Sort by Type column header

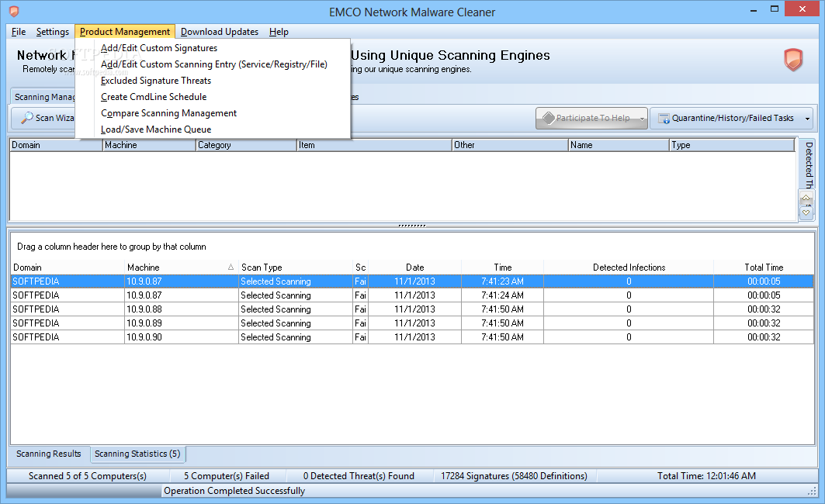pyautogui.click(x=732, y=145)
